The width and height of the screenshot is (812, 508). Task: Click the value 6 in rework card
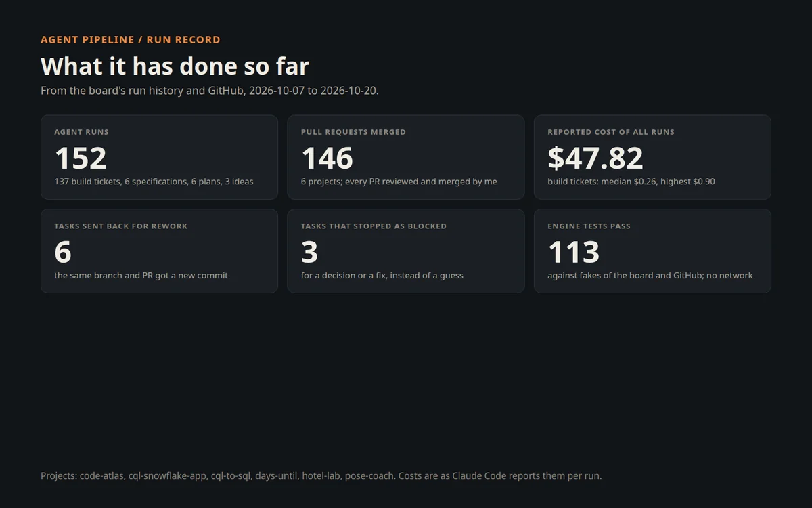pos(63,253)
